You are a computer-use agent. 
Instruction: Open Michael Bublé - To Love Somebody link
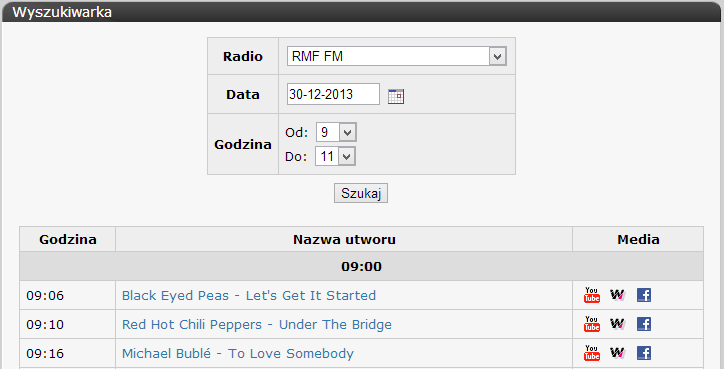click(238, 353)
